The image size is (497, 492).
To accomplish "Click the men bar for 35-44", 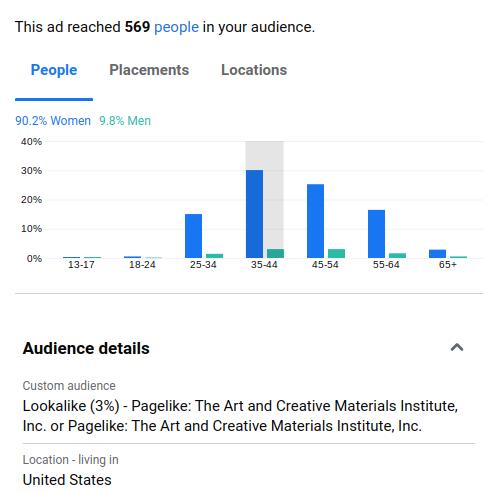I will point(275,253).
